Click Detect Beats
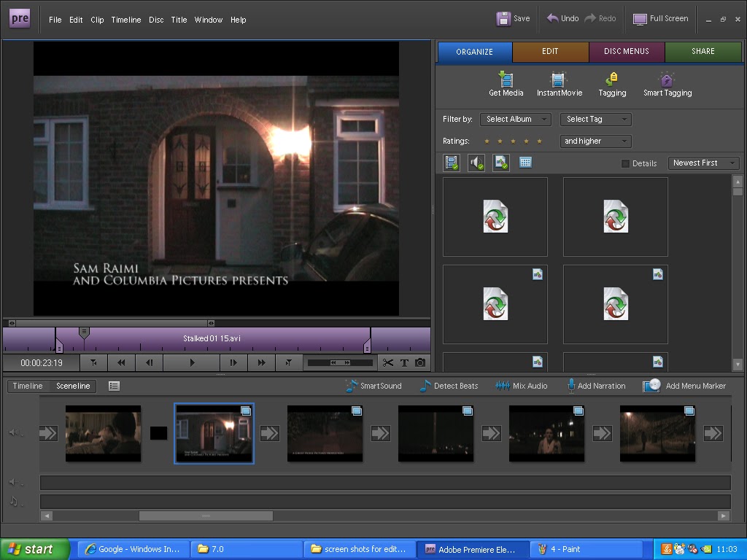Image resolution: width=747 pixels, height=560 pixels. [x=449, y=386]
